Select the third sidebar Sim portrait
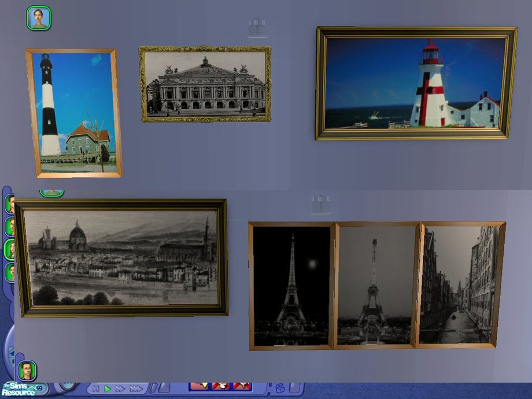The width and height of the screenshot is (532, 399). click(10, 249)
